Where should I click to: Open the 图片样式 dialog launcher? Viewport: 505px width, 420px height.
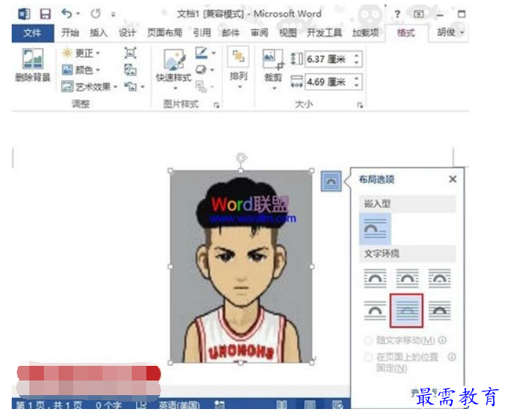coord(217,105)
